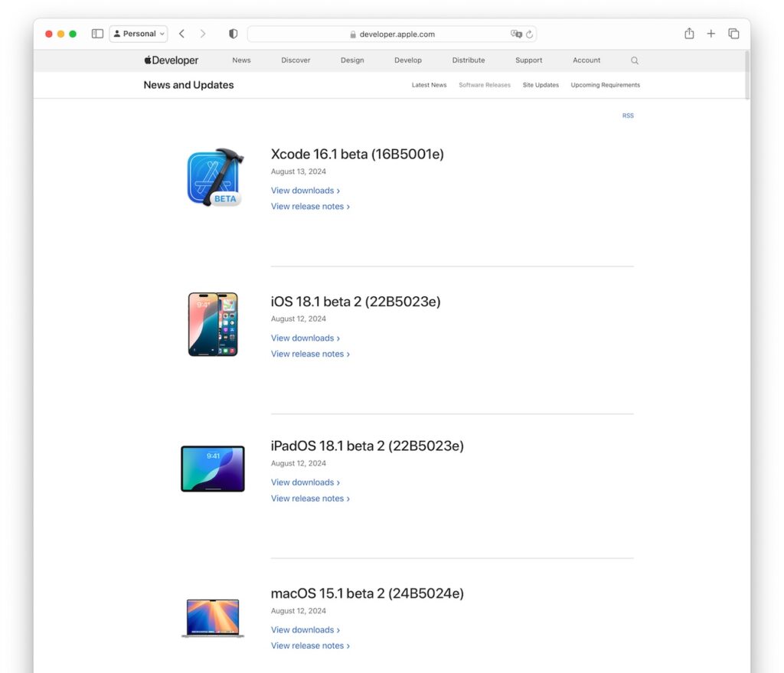Switch to the Site Updates tab
784x673 pixels.
tap(541, 85)
